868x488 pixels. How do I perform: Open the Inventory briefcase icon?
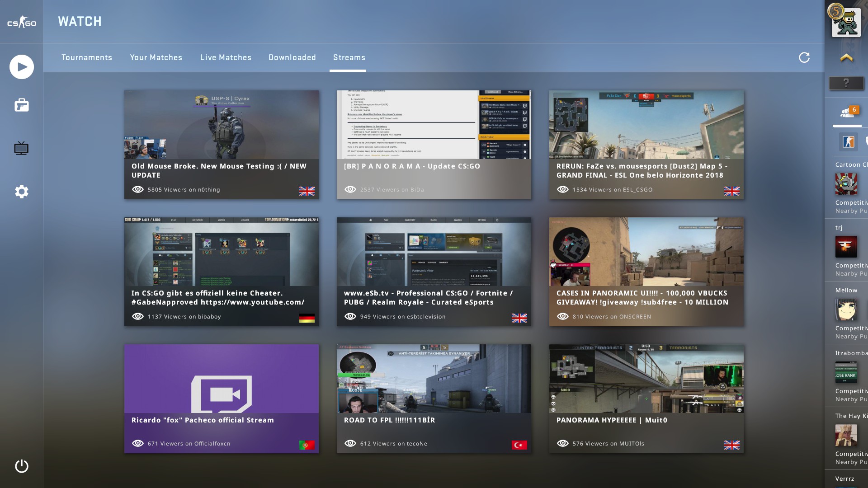(22, 105)
